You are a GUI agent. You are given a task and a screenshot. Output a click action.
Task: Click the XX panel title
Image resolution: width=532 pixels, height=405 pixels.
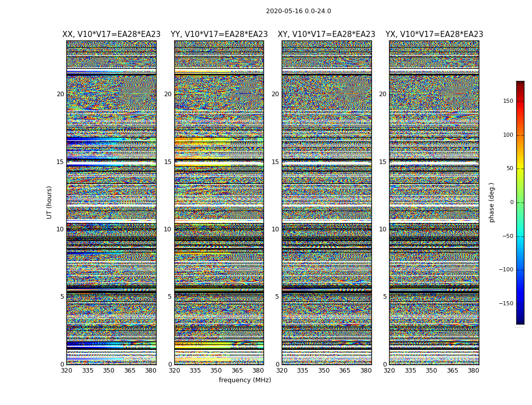pyautogui.click(x=111, y=34)
